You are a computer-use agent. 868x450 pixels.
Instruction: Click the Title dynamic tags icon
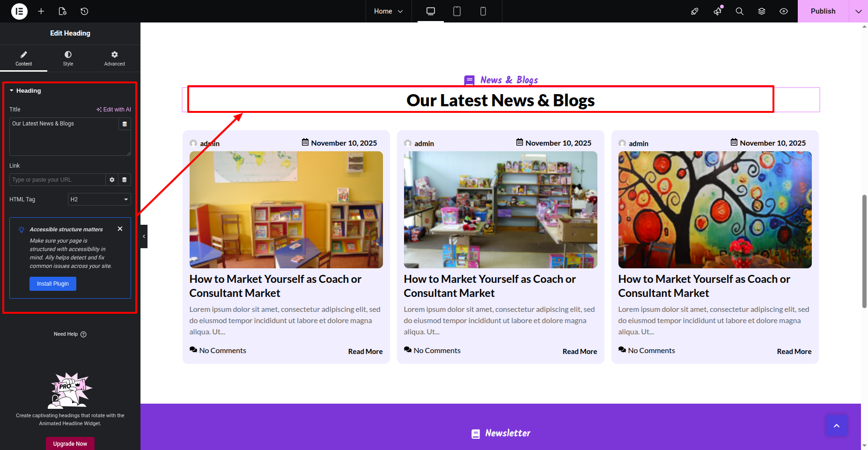point(125,124)
